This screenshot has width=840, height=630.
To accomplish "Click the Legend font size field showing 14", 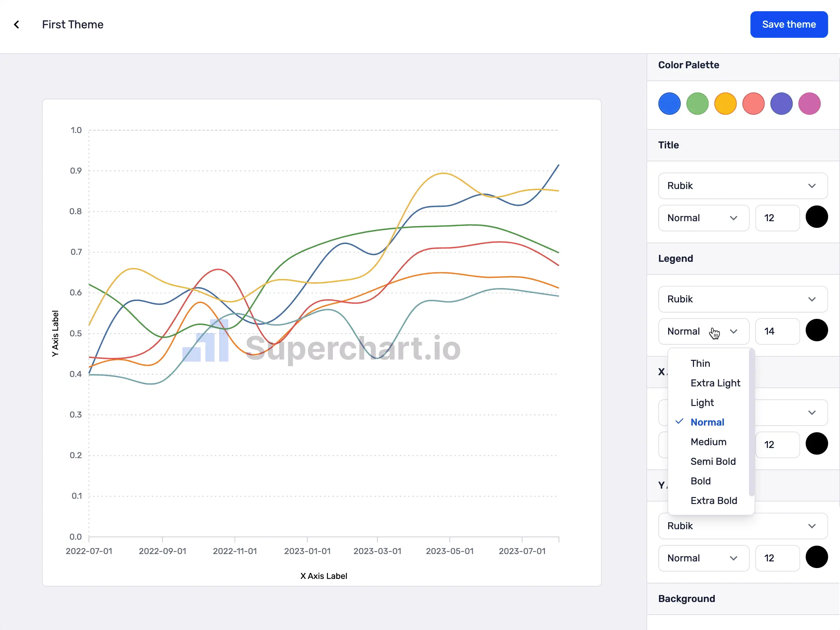I will [777, 331].
